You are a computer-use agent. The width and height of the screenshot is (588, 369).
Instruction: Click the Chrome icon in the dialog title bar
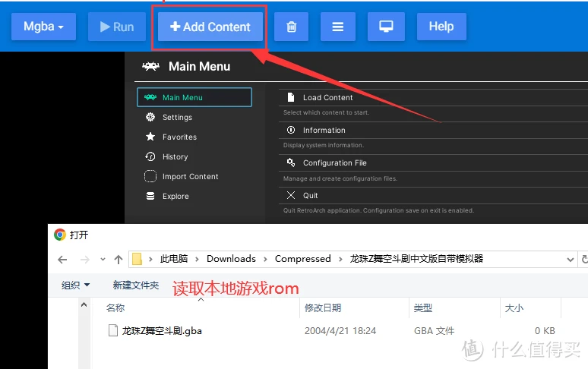[x=59, y=235]
